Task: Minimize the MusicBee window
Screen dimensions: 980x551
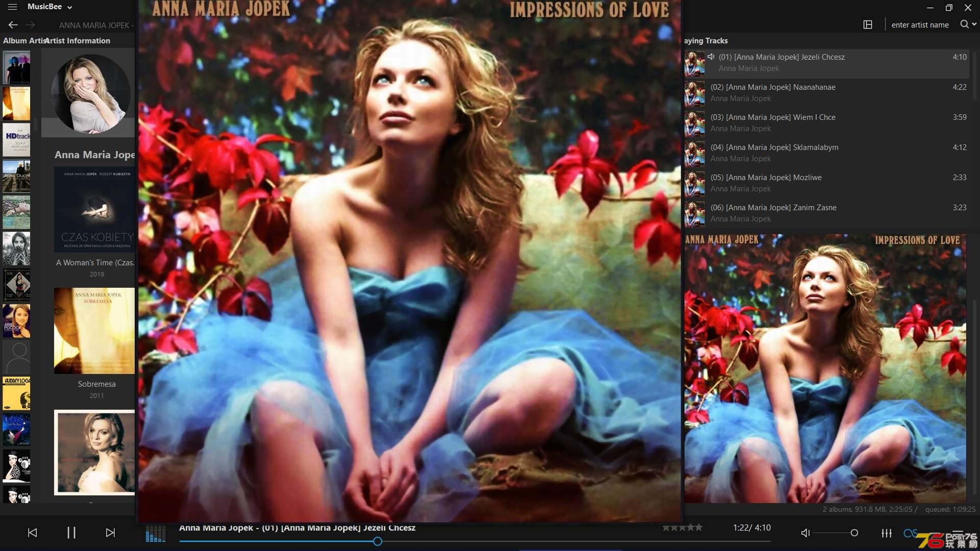Action: click(x=930, y=8)
